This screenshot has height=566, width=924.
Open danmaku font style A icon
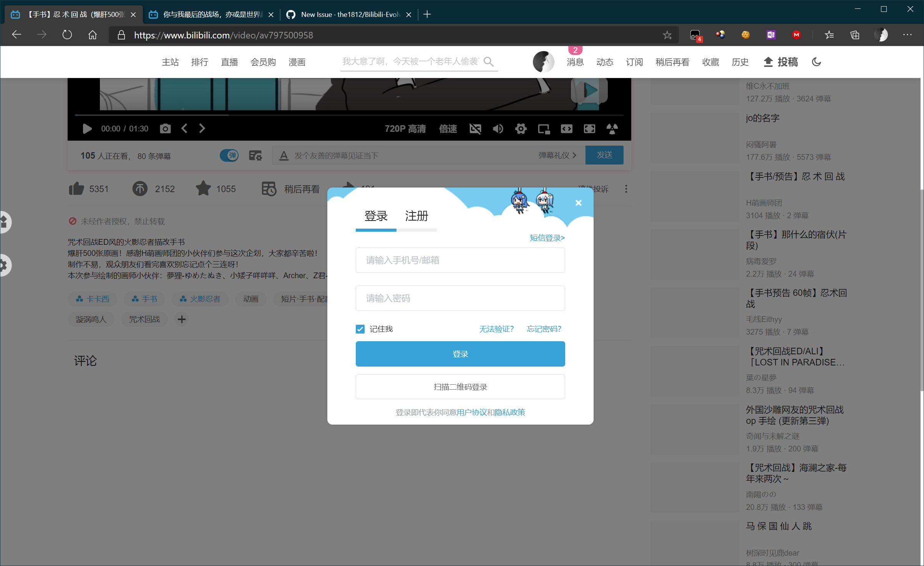[x=284, y=156]
